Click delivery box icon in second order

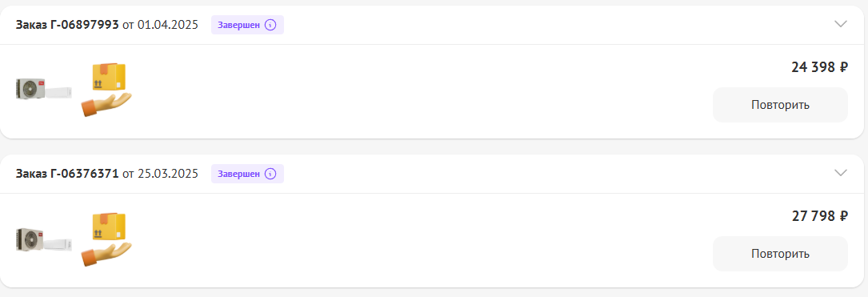[x=106, y=239]
